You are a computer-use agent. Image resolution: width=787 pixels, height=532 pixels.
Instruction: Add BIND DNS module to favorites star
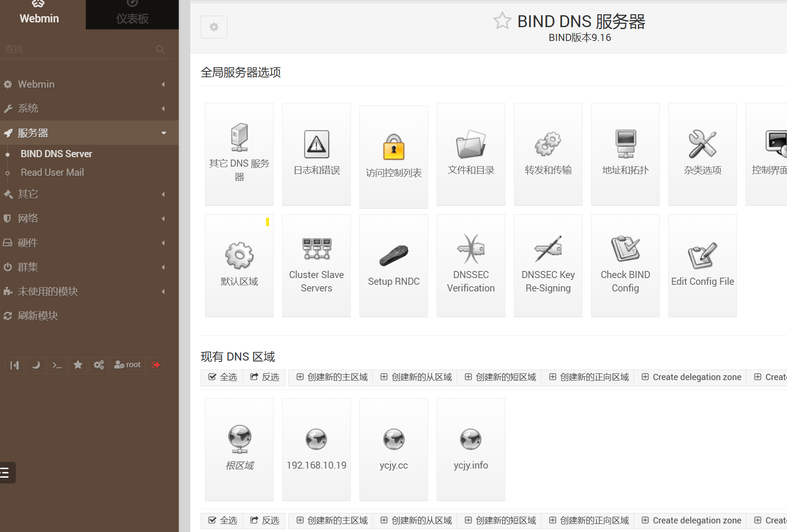click(x=502, y=21)
